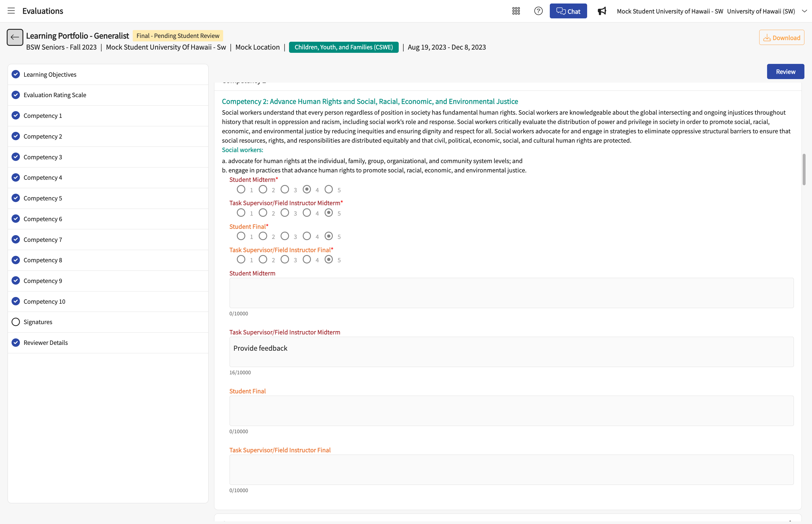The height and width of the screenshot is (524, 812).
Task: Go to the Competency 10 section
Action: point(108,301)
